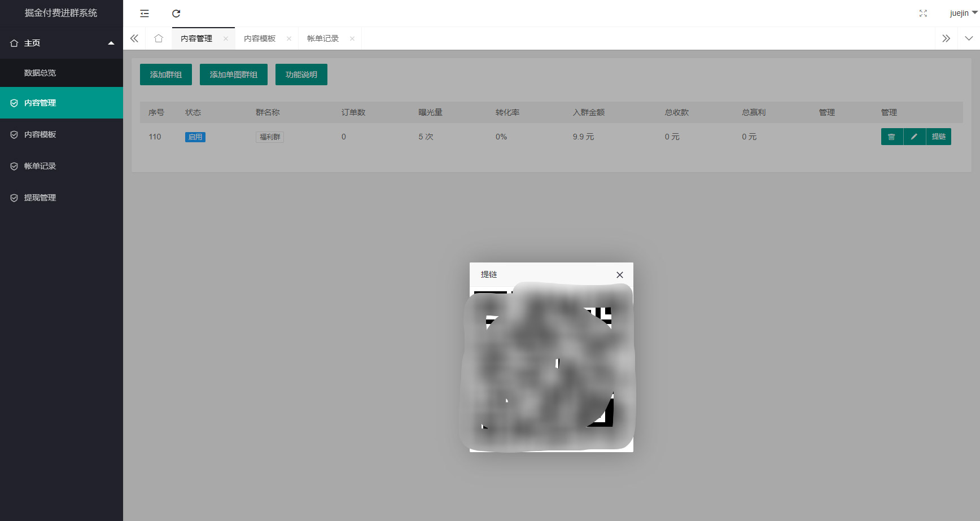The height and width of the screenshot is (521, 980).
Task: Click the 提链 button in row 110
Action: [x=939, y=137]
